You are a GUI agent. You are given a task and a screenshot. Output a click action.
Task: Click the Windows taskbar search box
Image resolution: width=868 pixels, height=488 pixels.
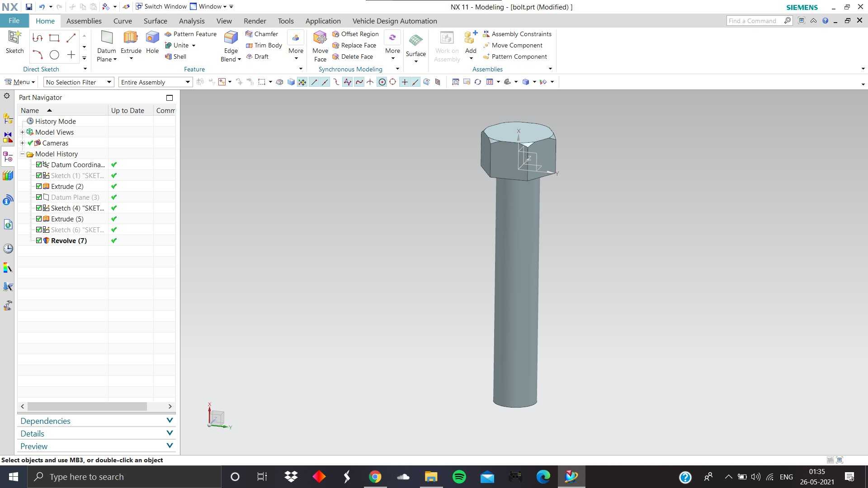124,477
